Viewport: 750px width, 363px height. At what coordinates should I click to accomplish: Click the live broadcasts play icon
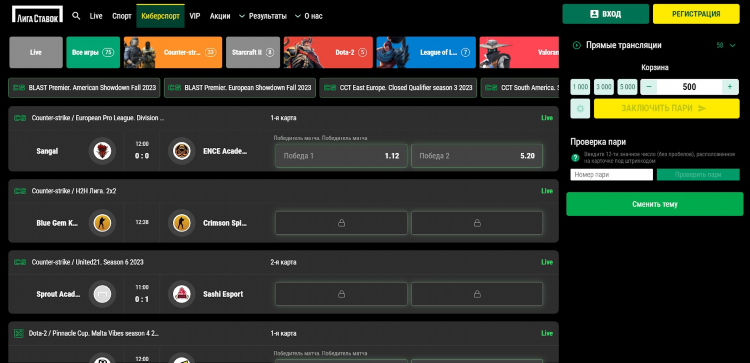576,45
